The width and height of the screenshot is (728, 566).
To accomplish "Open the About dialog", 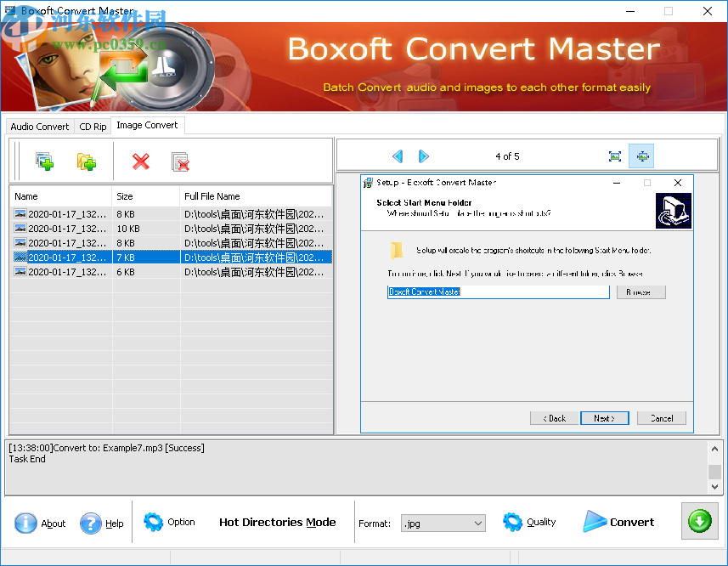I will coord(40,523).
